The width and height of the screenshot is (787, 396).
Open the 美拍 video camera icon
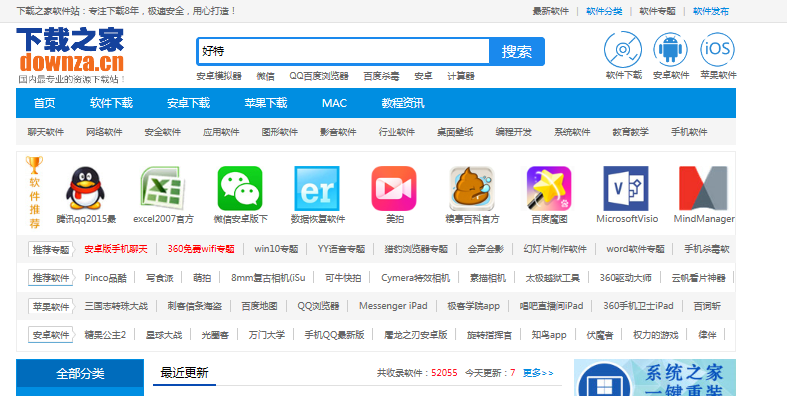click(394, 188)
